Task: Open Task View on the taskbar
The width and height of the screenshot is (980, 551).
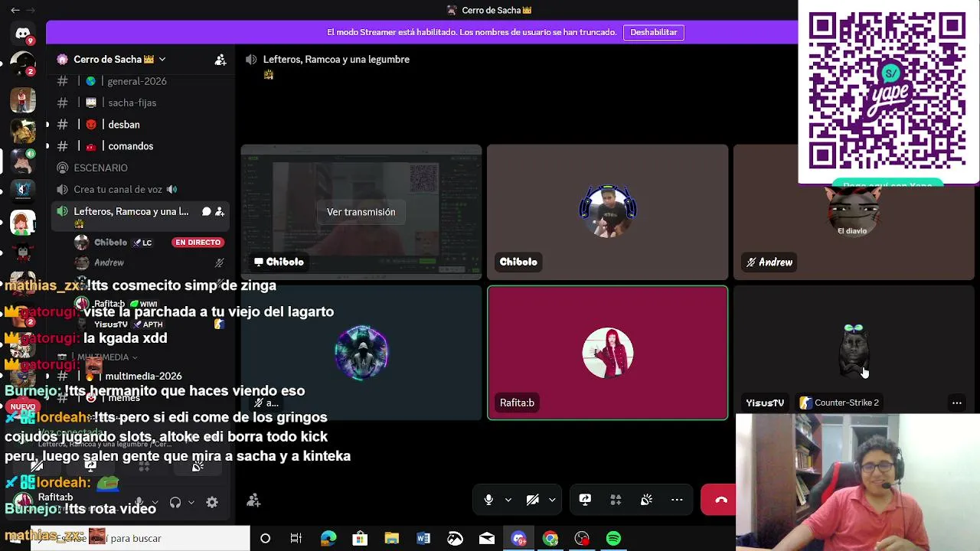Action: pos(296,539)
